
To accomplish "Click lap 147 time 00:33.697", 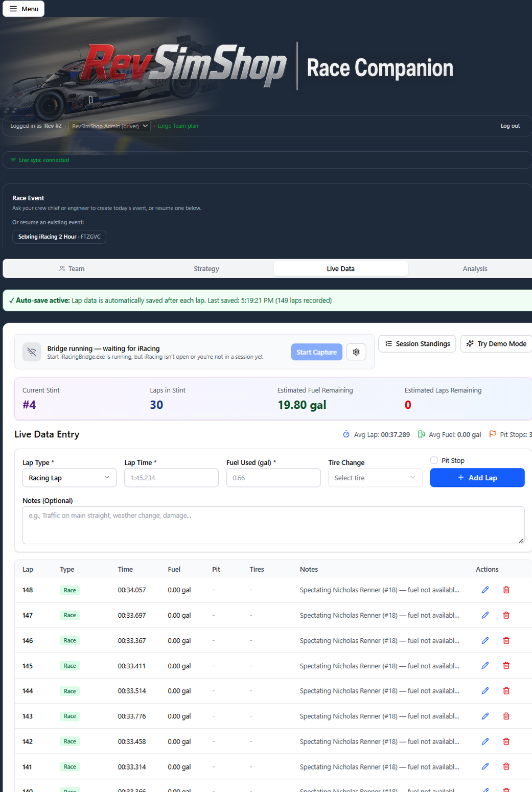I will coord(132,615).
